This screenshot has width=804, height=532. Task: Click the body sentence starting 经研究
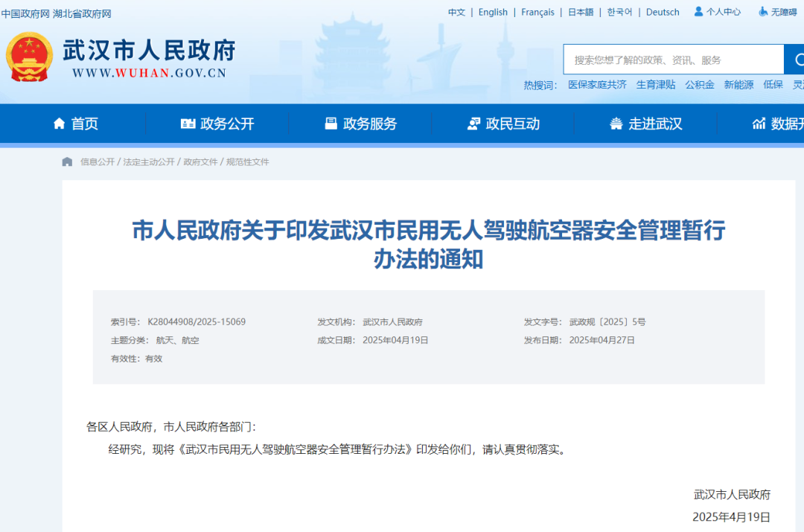(339, 449)
